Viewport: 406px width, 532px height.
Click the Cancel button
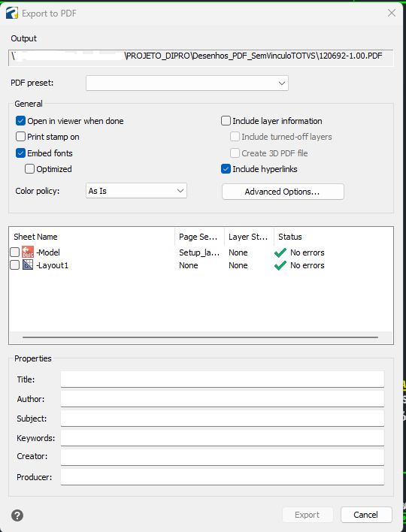pyautogui.click(x=366, y=515)
